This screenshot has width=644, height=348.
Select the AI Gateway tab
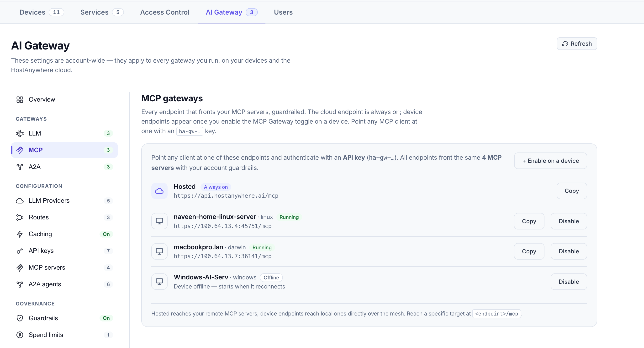click(x=232, y=12)
